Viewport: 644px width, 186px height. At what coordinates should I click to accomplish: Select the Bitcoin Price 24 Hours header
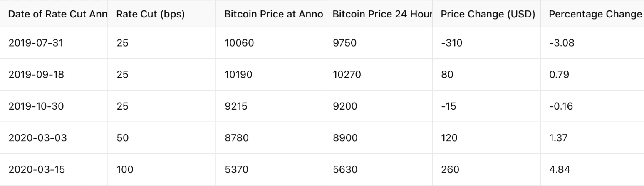point(378,14)
